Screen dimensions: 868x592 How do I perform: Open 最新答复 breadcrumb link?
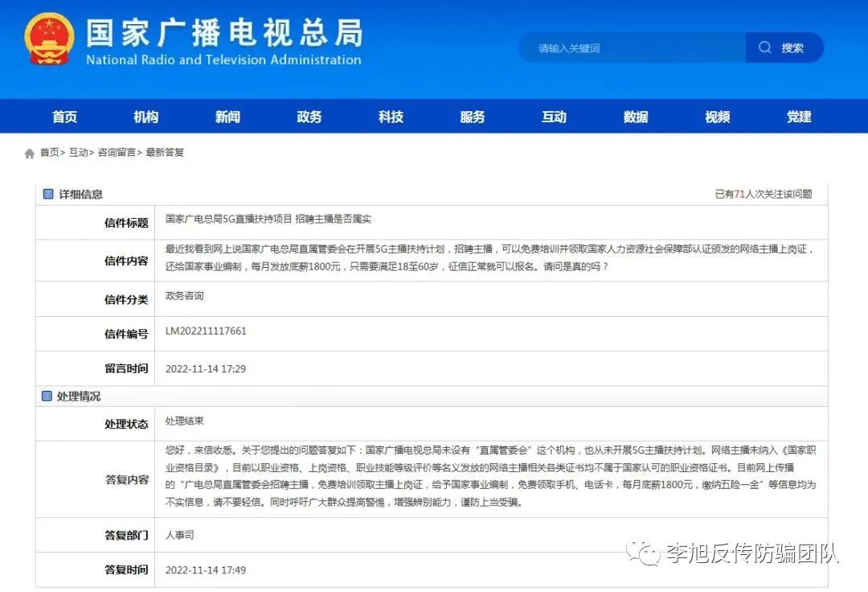pos(165,152)
